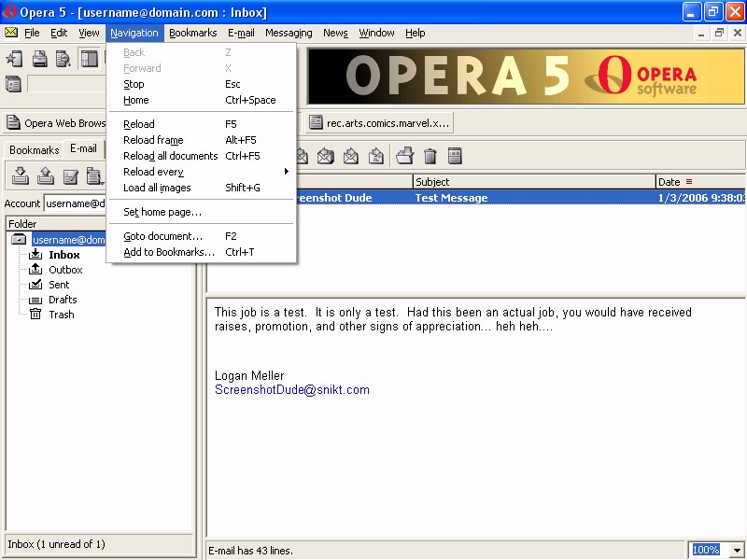747x560 pixels.
Task: Click the red sort indicator on Date column
Action: pos(689,181)
